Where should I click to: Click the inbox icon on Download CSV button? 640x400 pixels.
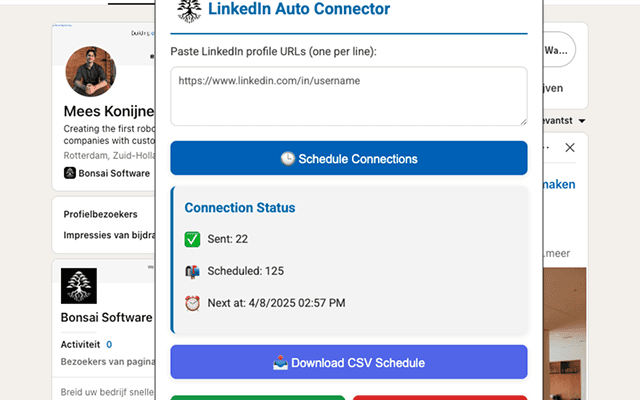coord(280,362)
